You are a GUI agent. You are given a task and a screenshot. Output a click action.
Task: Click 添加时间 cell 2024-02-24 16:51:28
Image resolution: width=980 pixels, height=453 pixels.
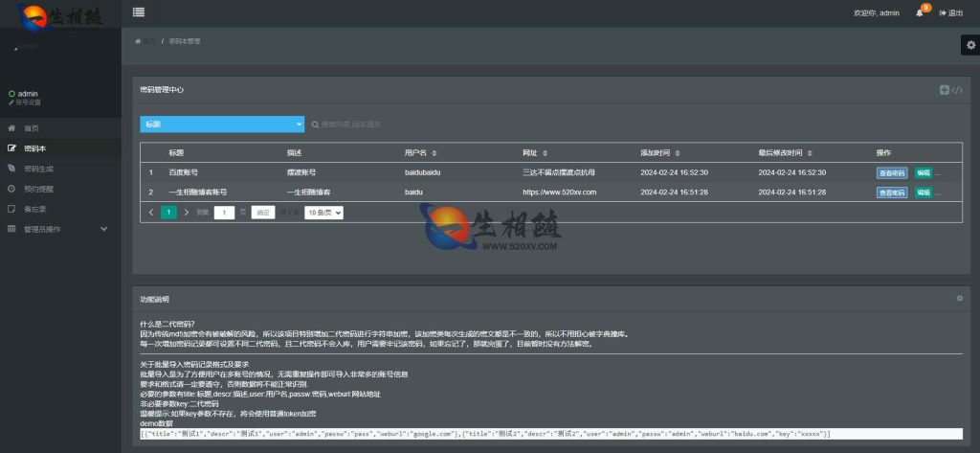coord(674,193)
